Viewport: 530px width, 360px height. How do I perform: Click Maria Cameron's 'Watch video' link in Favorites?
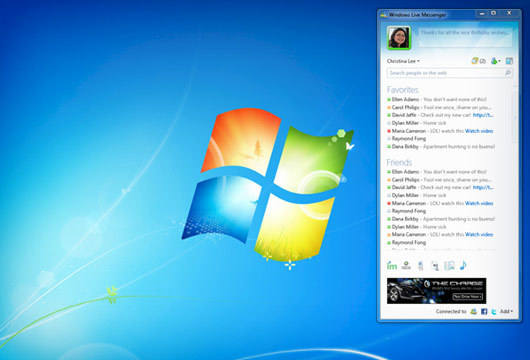pos(479,131)
